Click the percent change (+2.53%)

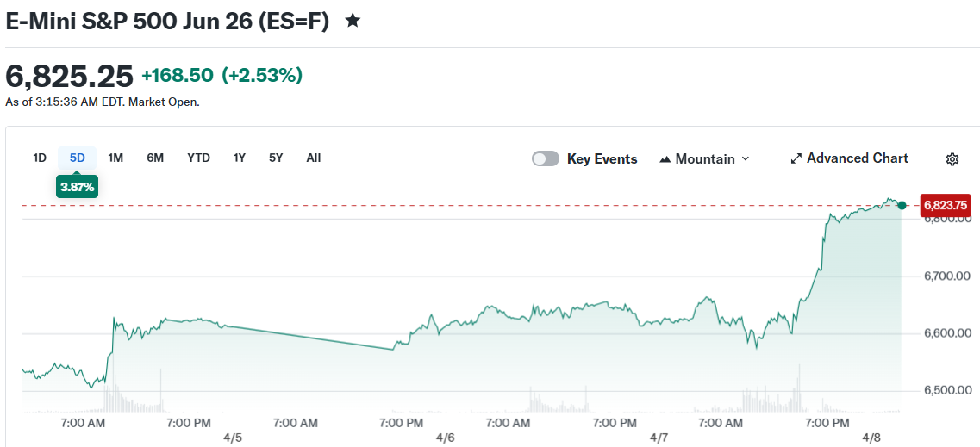pos(262,76)
